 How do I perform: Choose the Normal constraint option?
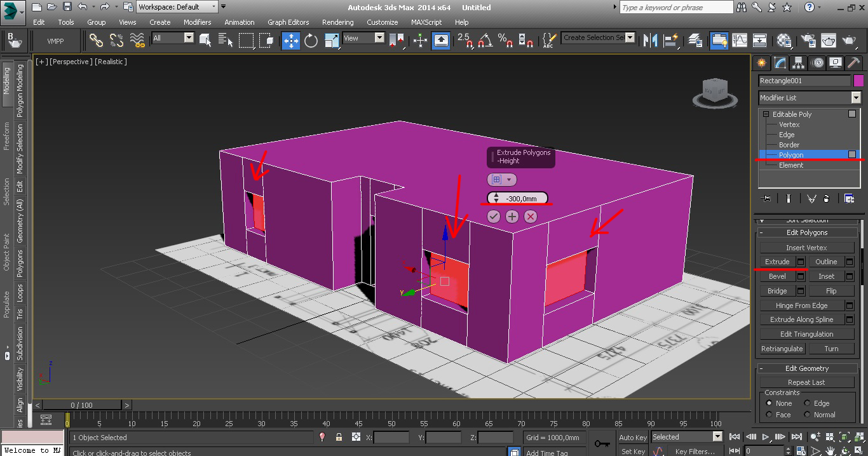[x=807, y=415]
